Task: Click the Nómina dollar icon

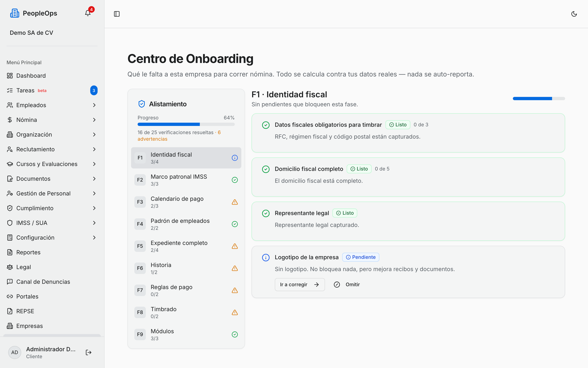Action: [10, 120]
